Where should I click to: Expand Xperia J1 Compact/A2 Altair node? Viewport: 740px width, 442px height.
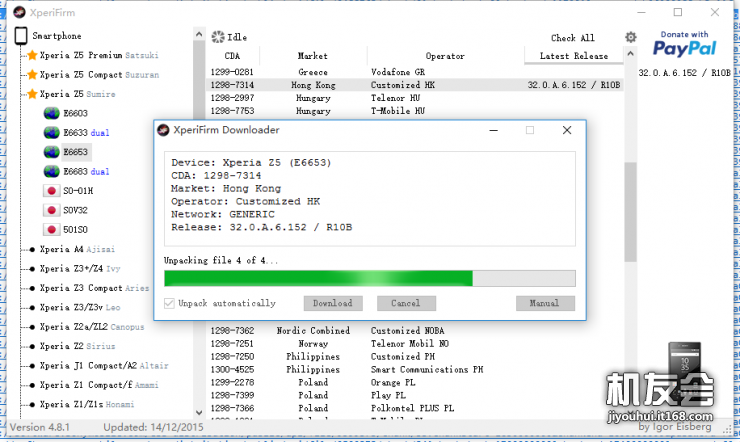point(32,366)
